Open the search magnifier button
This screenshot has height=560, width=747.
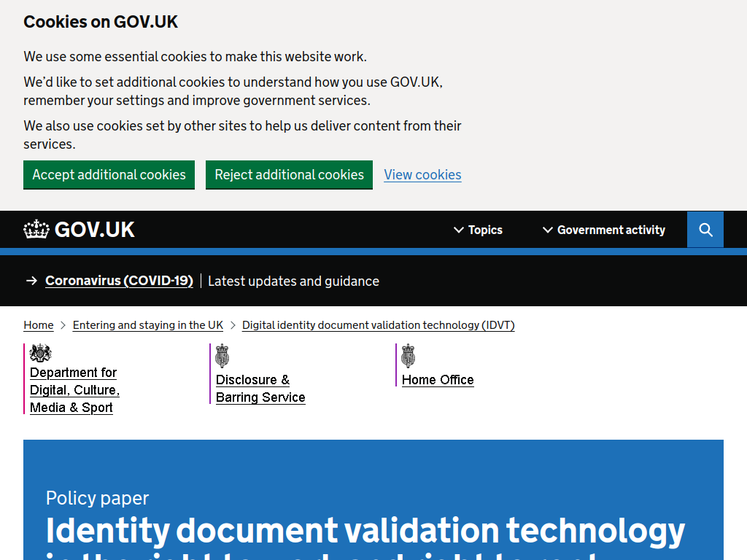point(705,230)
